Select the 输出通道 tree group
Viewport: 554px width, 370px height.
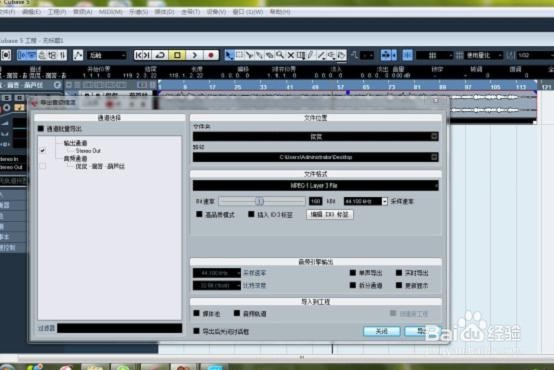click(x=75, y=143)
